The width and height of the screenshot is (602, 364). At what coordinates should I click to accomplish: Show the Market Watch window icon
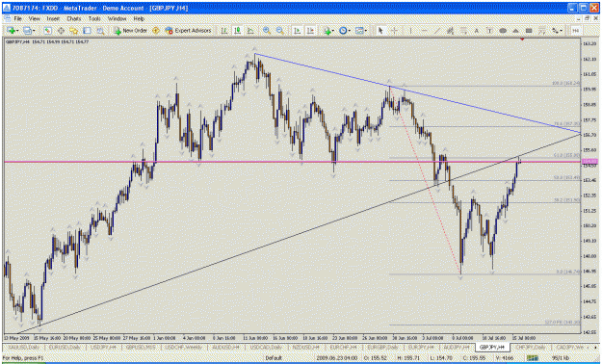coord(47,31)
